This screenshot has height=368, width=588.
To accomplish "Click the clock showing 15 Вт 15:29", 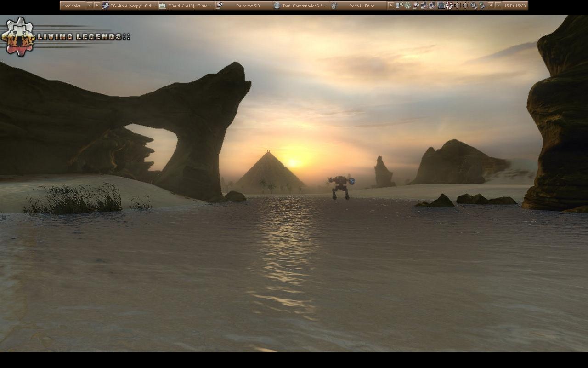I will pos(515,6).
